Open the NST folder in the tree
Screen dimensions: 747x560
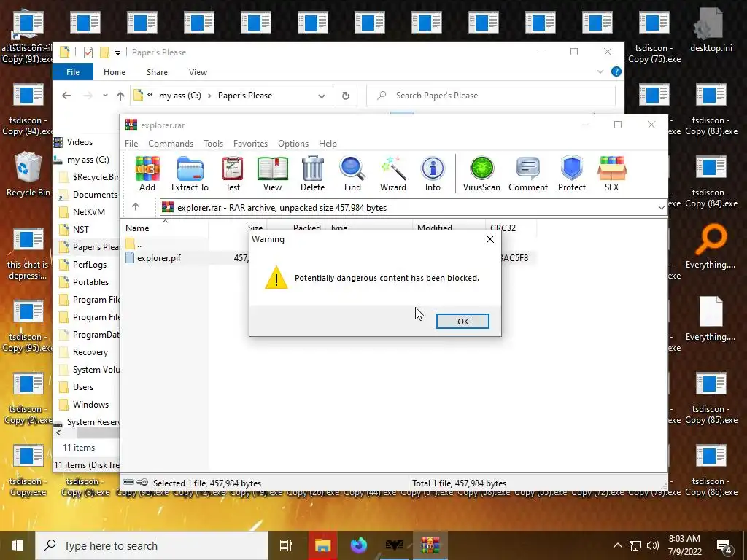[80, 230]
